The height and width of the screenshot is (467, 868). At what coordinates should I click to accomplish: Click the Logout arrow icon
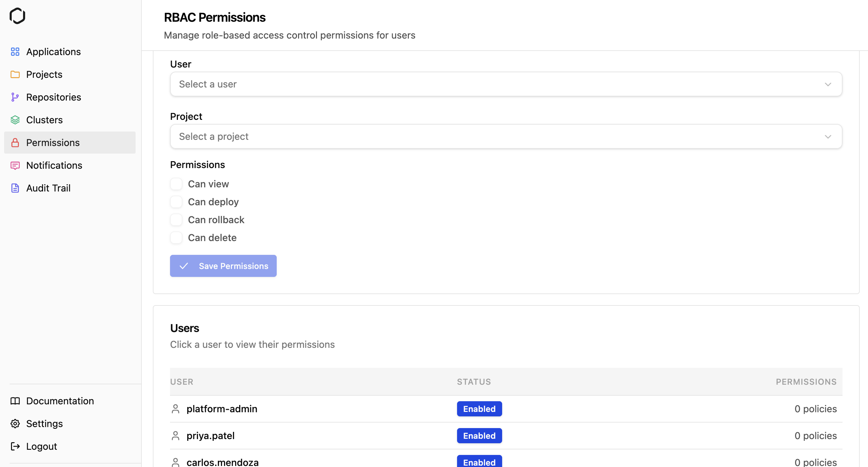tap(15, 446)
